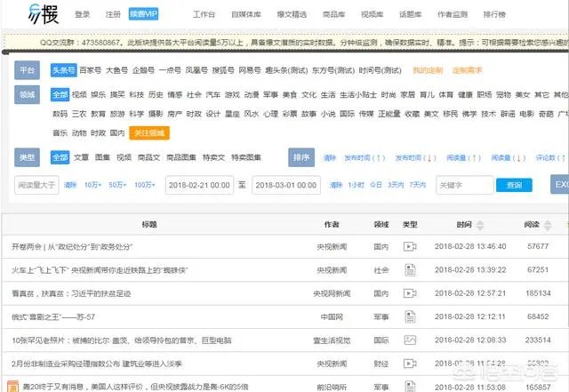This screenshot has height=392, width=569.
Task: Open 视频库 navigation item
Action: 373,14
